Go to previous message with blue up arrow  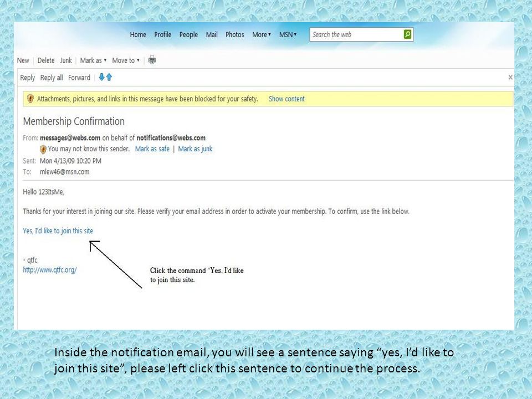[x=109, y=77]
